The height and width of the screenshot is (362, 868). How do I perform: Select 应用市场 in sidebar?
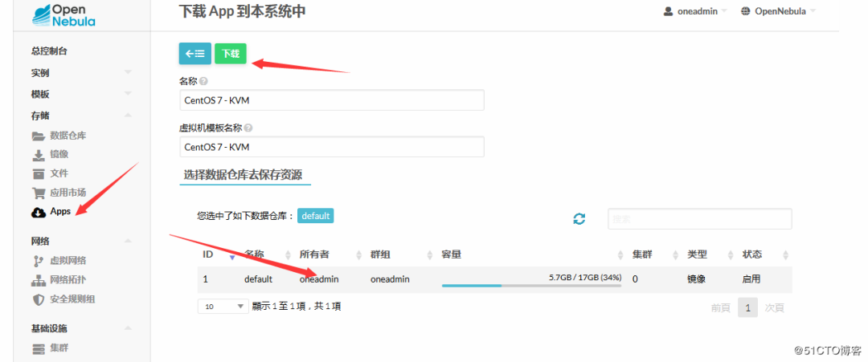pos(68,193)
